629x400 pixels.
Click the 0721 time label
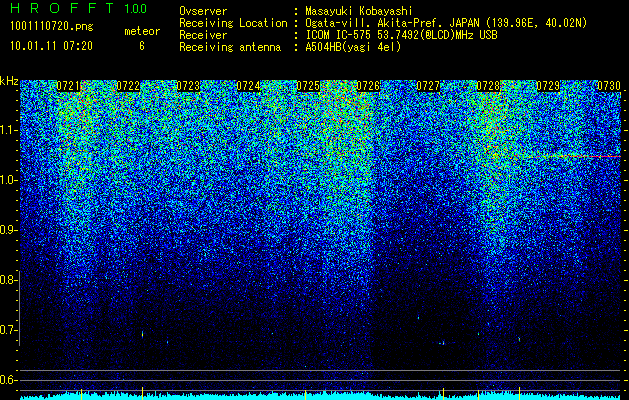point(68,86)
